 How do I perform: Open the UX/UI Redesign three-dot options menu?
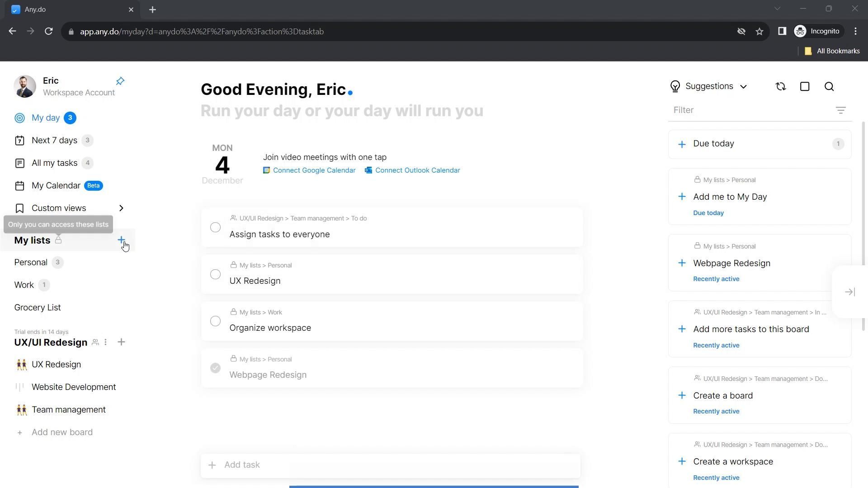[106, 343]
